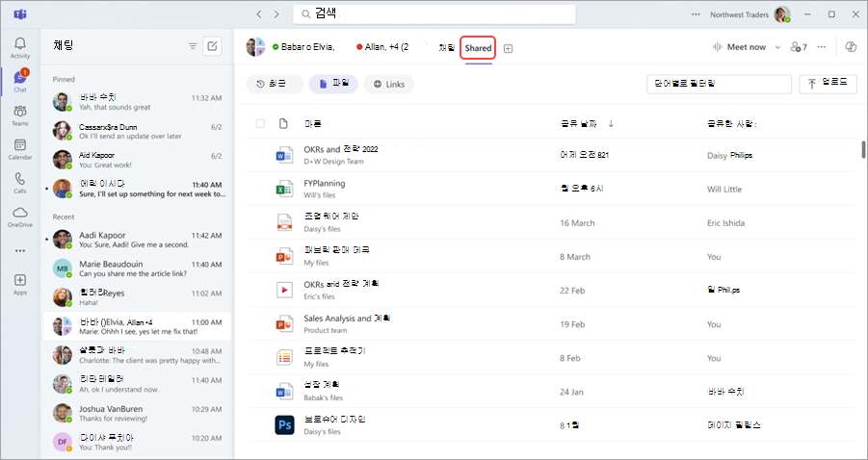Image resolution: width=868 pixels, height=460 pixels.
Task: Click the group chat avatar in header
Action: (x=255, y=47)
